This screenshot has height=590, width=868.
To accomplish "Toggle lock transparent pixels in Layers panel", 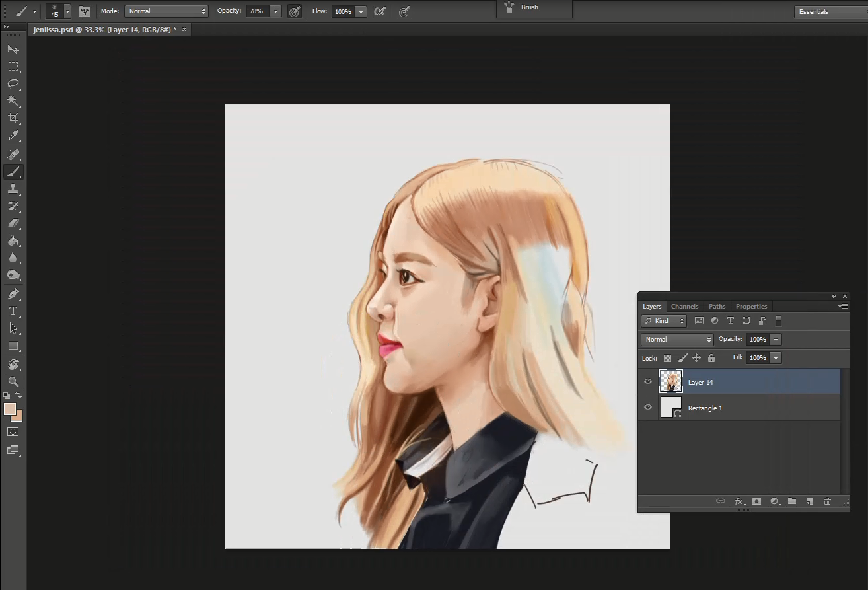I will click(667, 358).
